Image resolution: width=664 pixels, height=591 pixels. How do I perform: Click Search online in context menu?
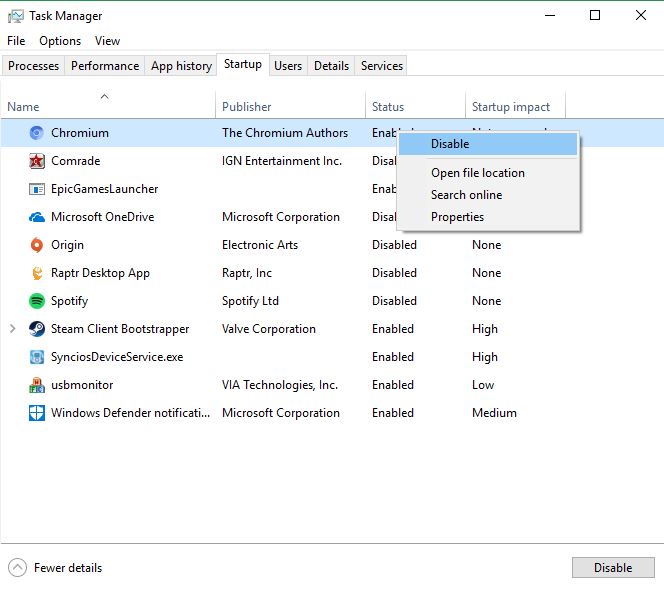[x=466, y=195]
